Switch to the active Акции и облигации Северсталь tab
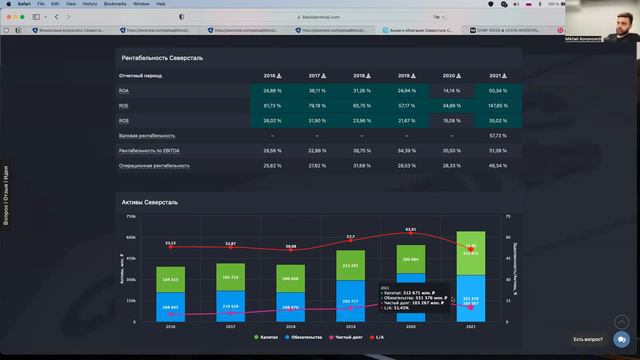The width and height of the screenshot is (640, 360). 418,30
